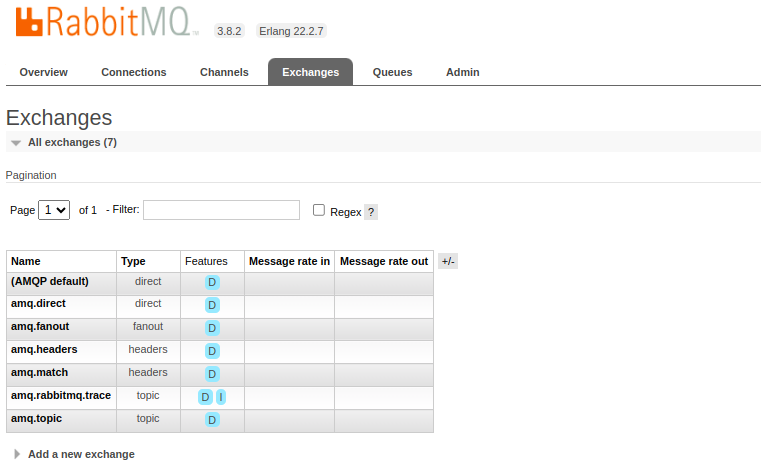Screen dimensions: 761x474
Task: Click the RabbitMQ logo
Action: pos(107,22)
